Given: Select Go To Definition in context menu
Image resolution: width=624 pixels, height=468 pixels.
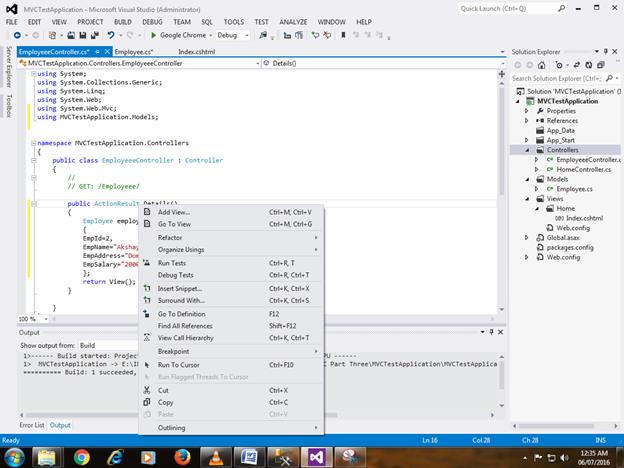Looking at the screenshot, I should (181, 313).
